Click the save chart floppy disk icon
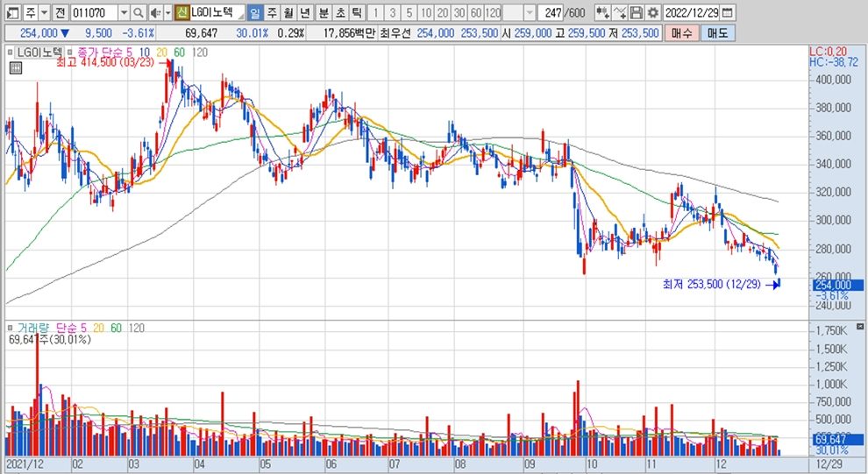The width and height of the screenshot is (868, 474). coord(637,13)
